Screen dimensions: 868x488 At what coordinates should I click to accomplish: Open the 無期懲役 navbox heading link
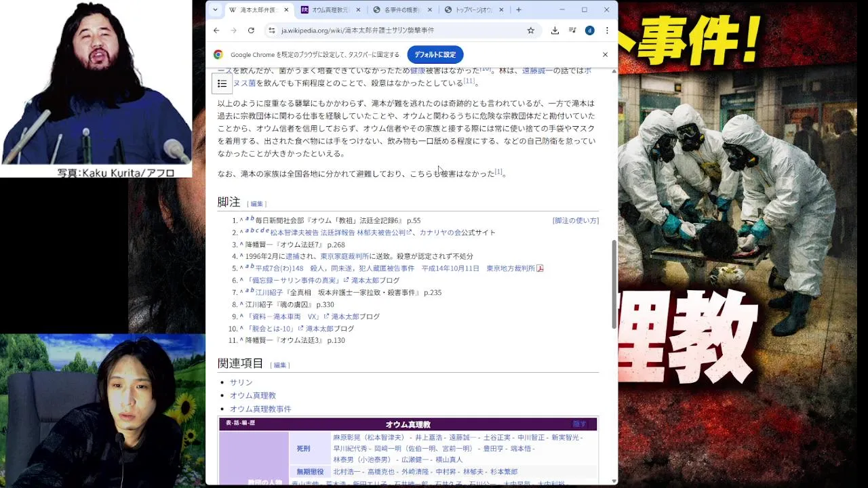tap(310, 472)
